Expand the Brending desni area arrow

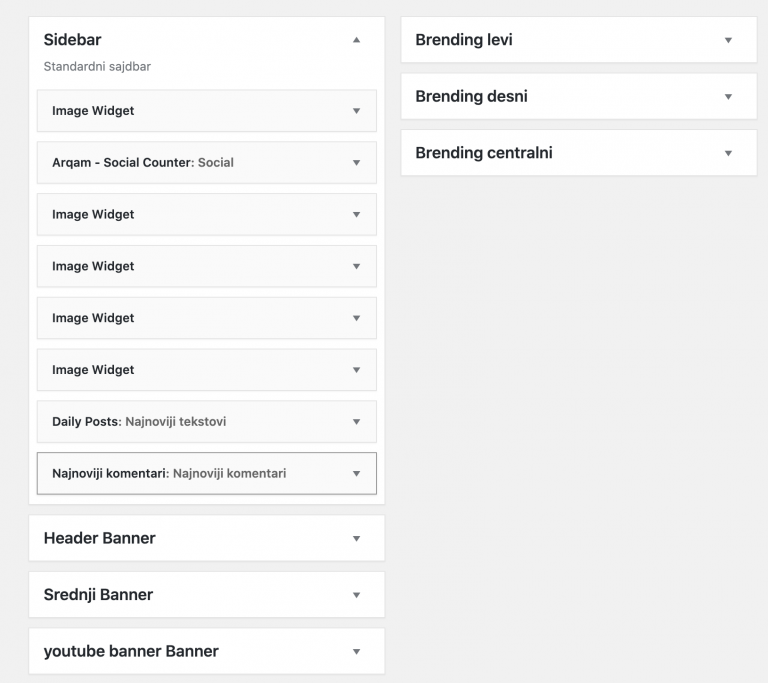click(x=728, y=97)
